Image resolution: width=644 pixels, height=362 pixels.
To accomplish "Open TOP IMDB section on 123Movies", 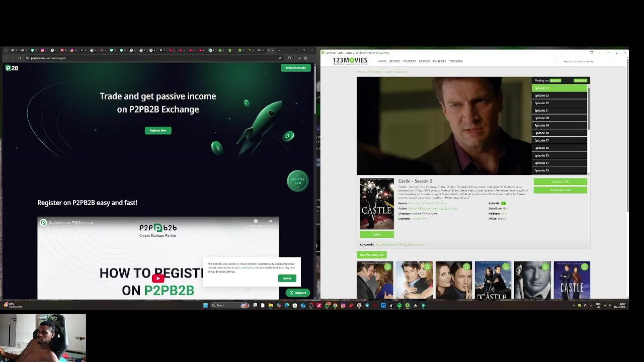I will click(456, 61).
